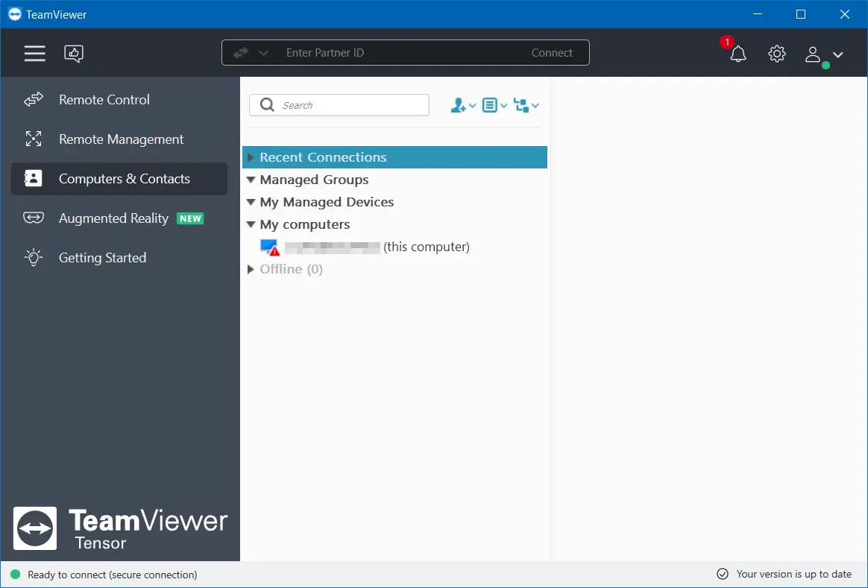The height and width of the screenshot is (588, 868).
Task: Select the Offline (0) row
Action: 394,269
